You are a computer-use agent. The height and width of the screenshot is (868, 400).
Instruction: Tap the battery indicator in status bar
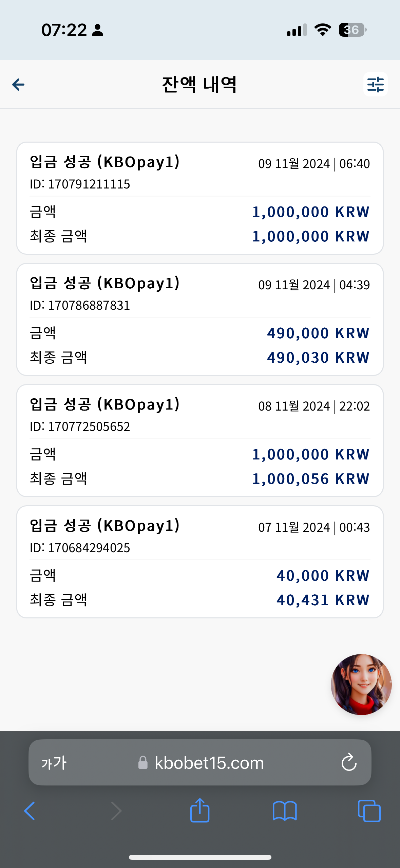[x=353, y=30]
